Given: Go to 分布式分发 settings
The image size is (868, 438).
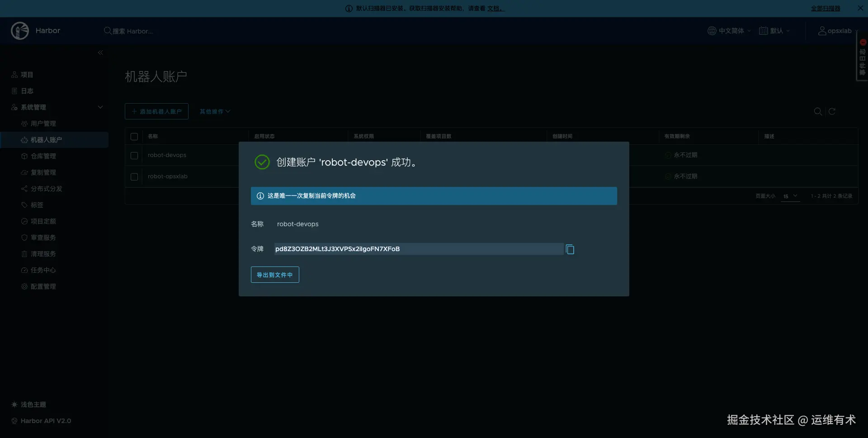Looking at the screenshot, I should click(46, 188).
